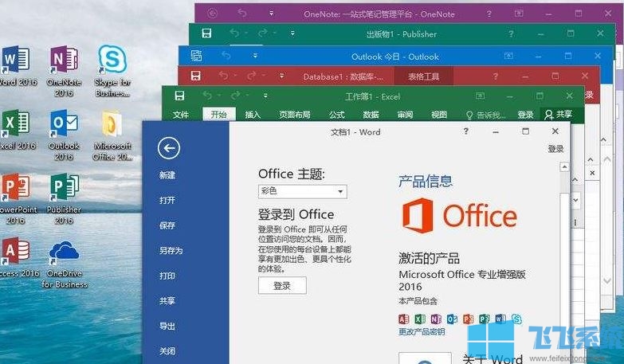Click the 更改产品密钥 link
The width and height of the screenshot is (624, 364).
[422, 332]
